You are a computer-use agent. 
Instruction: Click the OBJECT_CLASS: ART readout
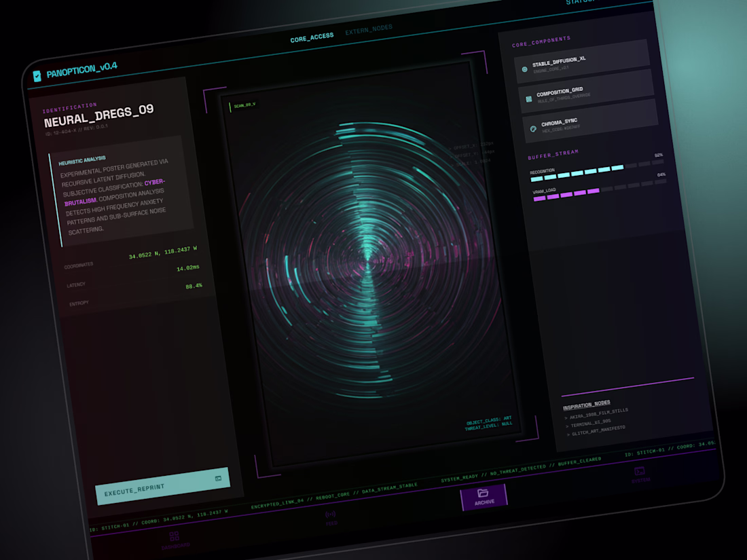[x=488, y=420]
